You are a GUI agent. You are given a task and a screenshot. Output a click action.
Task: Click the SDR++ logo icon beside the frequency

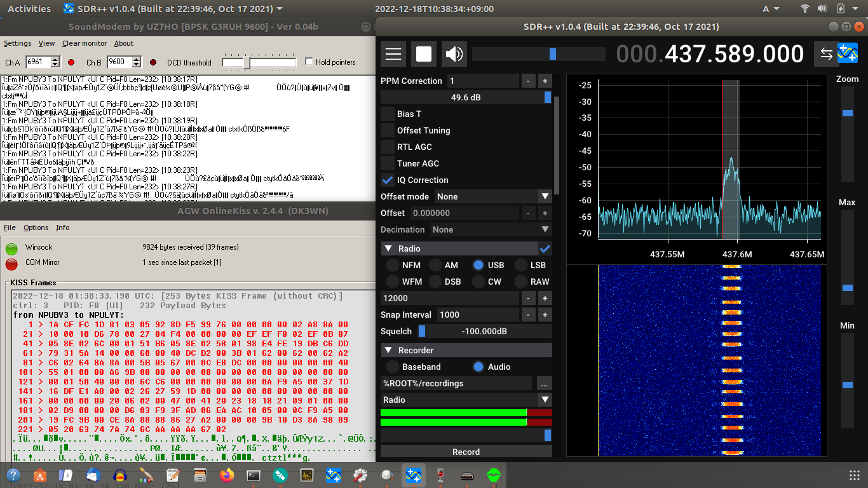tap(848, 53)
